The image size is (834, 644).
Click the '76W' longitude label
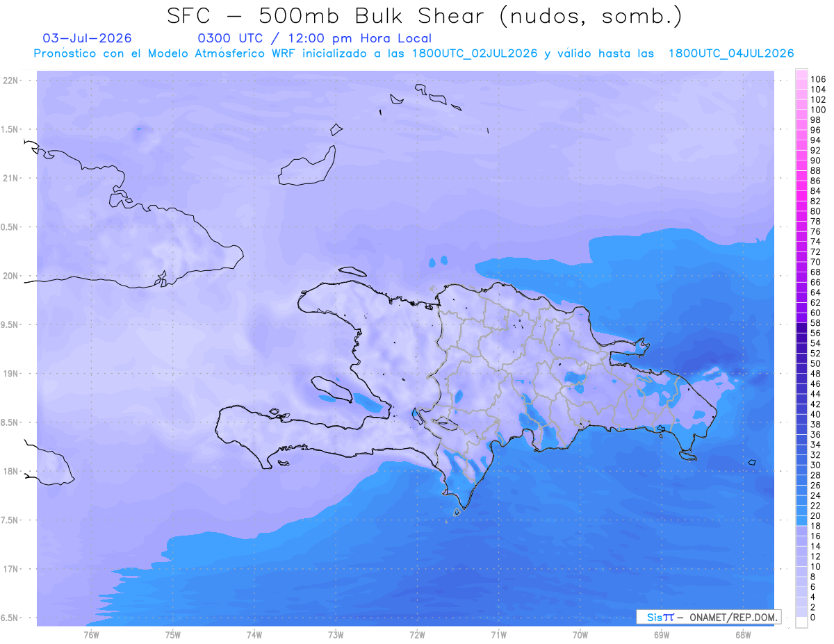(91, 635)
